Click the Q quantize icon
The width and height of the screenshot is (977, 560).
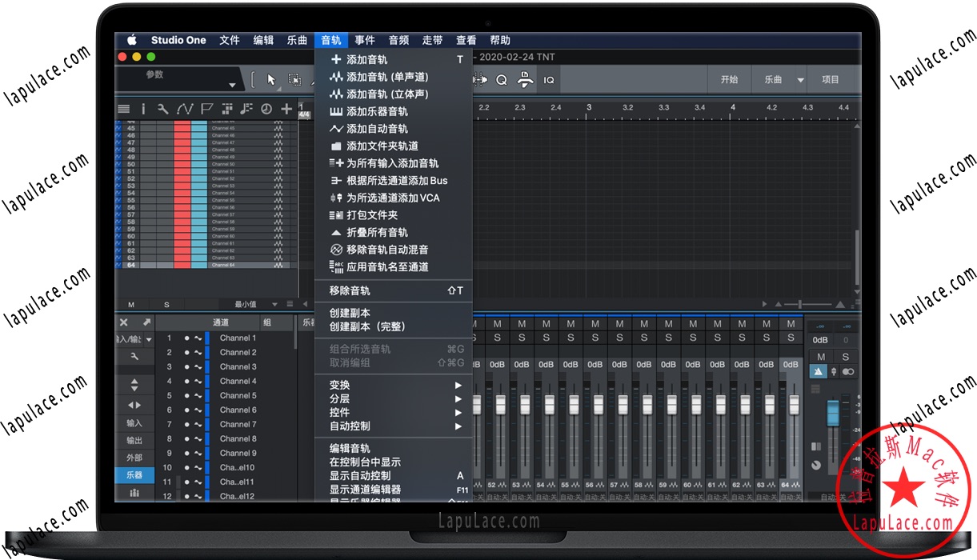502,80
